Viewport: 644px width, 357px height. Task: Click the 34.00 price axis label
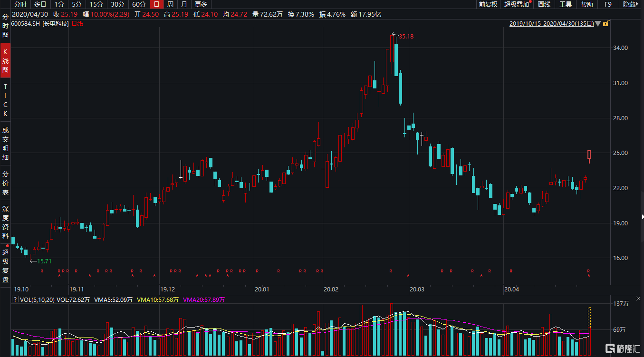coord(621,48)
